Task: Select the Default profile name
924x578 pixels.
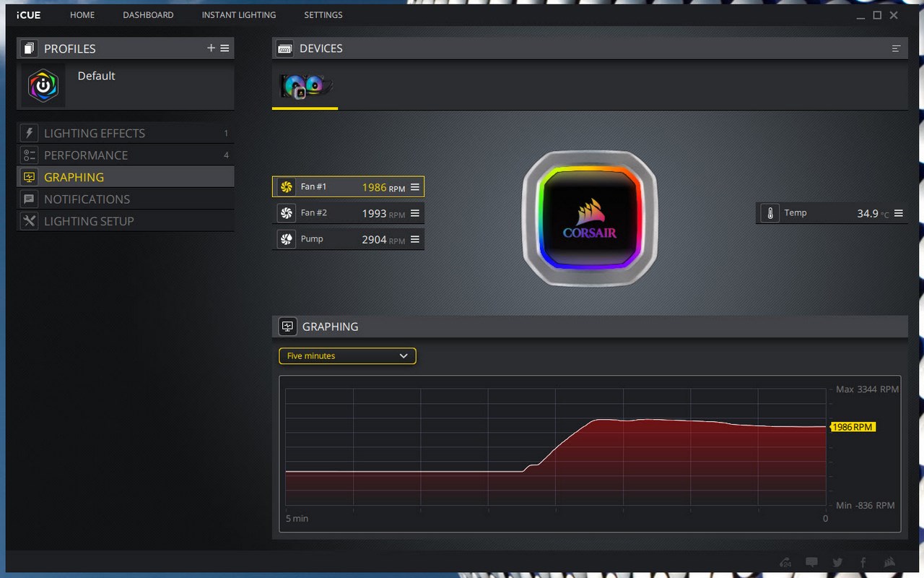Action: coord(96,76)
